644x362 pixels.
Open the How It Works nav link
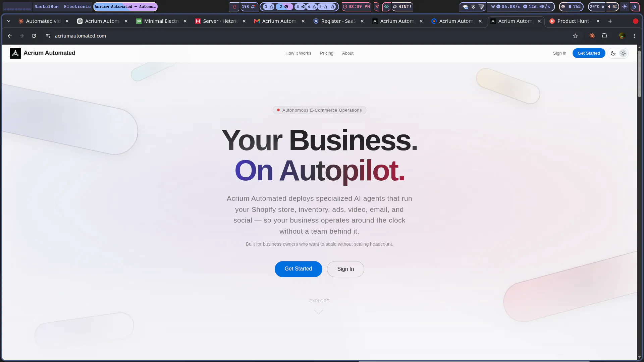298,53
